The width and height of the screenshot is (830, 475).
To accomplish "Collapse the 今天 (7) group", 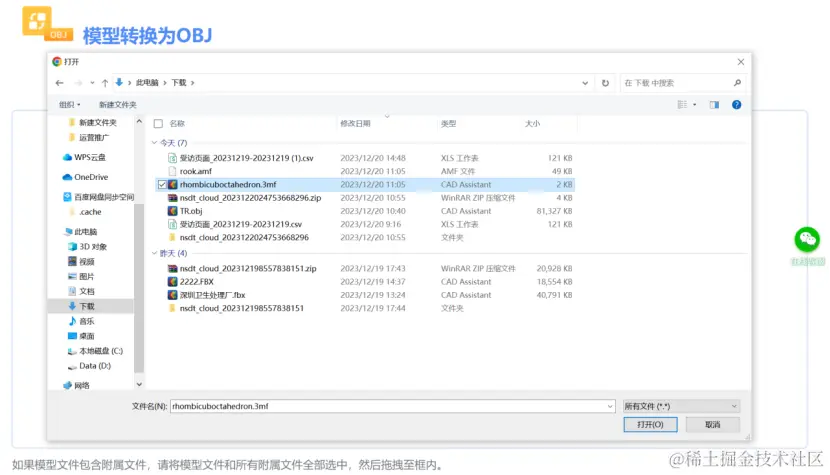I will coord(155,143).
